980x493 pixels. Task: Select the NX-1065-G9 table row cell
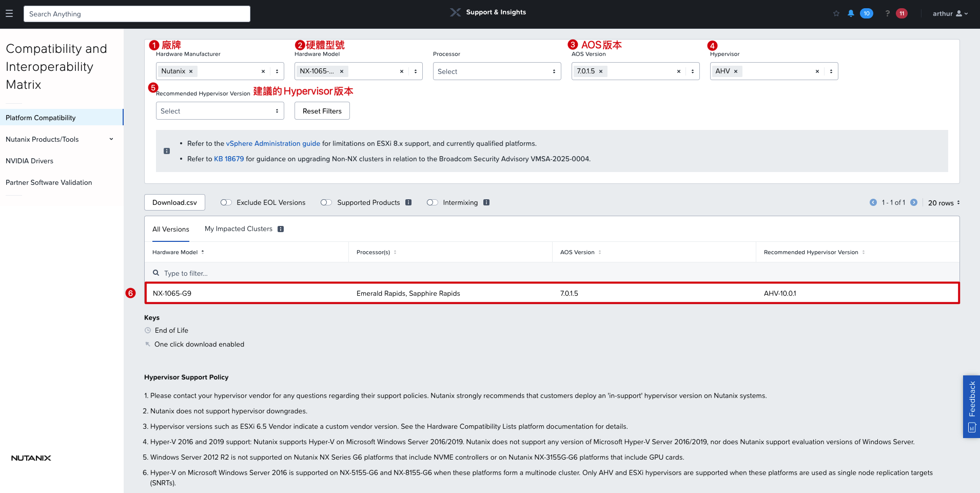[172, 293]
